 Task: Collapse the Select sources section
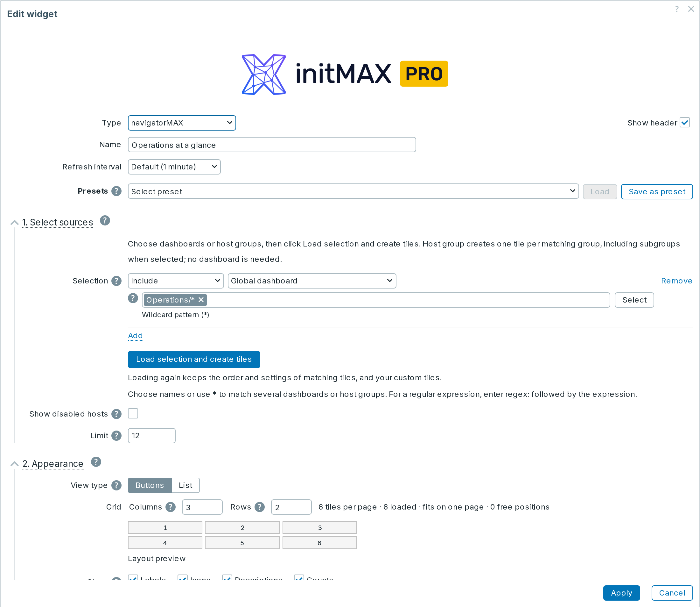pyautogui.click(x=14, y=223)
